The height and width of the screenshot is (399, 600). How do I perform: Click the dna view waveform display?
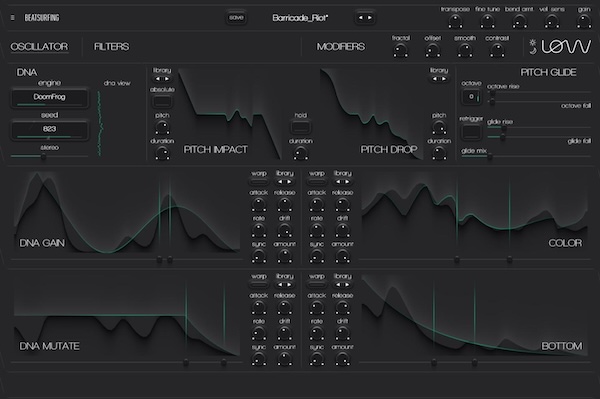click(x=100, y=123)
